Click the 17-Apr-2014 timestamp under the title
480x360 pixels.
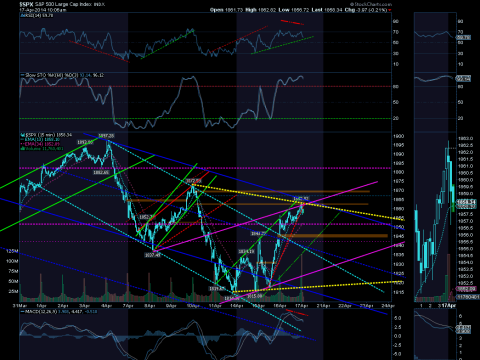pos(42,10)
